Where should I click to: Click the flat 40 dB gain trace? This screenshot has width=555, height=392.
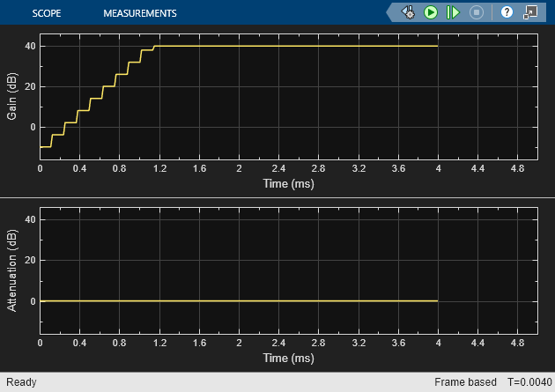click(x=297, y=46)
